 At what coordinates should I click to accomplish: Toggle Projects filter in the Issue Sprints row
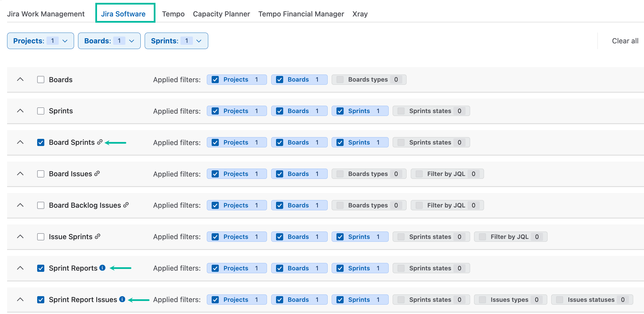point(237,237)
